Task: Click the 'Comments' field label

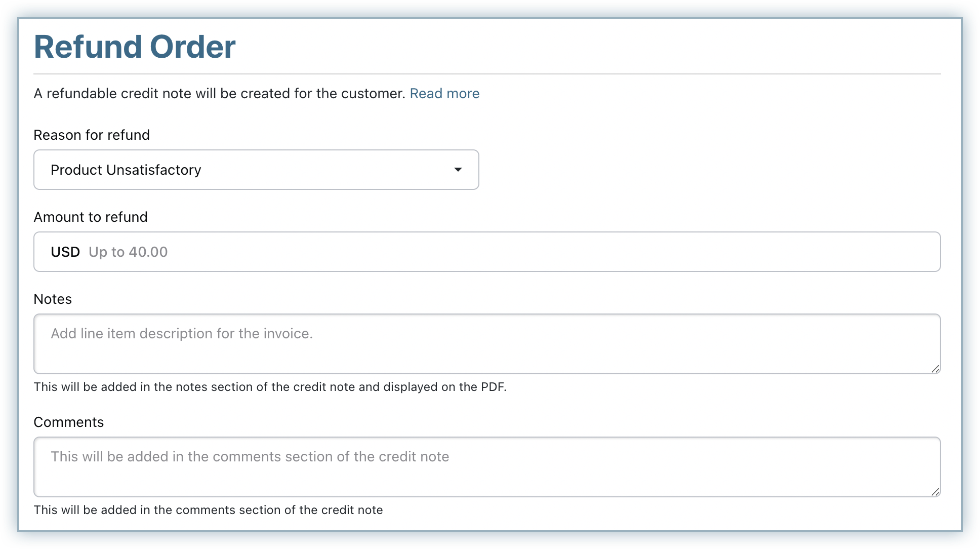Action: tap(69, 422)
